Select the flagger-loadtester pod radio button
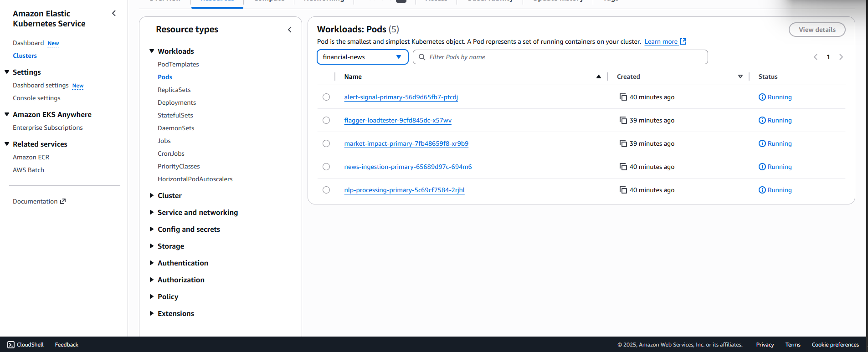 [x=326, y=120]
